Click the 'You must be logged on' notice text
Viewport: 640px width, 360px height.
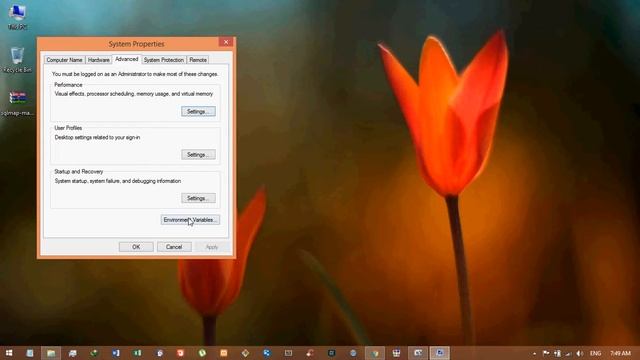(135, 74)
